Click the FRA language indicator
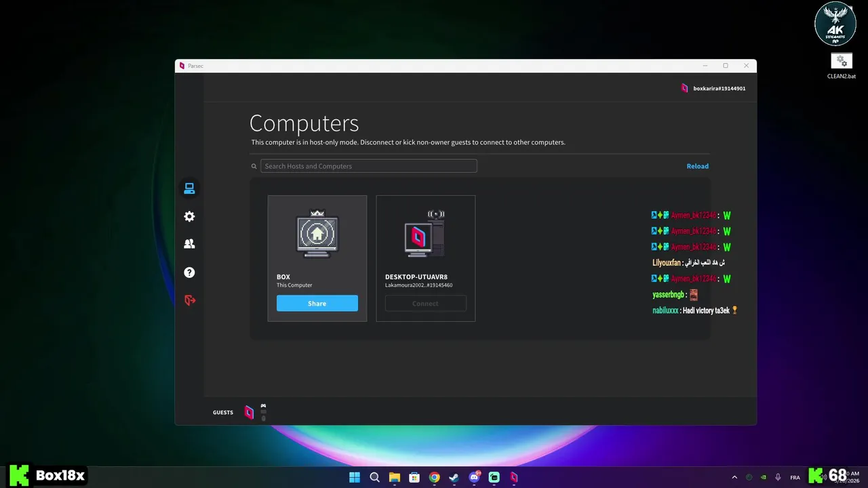This screenshot has width=868, height=488. pos(795,477)
